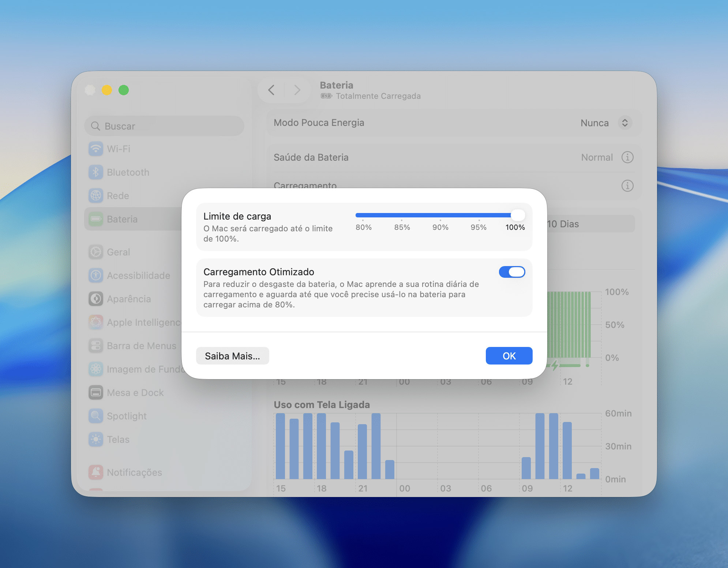The width and height of the screenshot is (728, 568).
Task: Open Mesa e Dock sidebar item
Action: (135, 393)
